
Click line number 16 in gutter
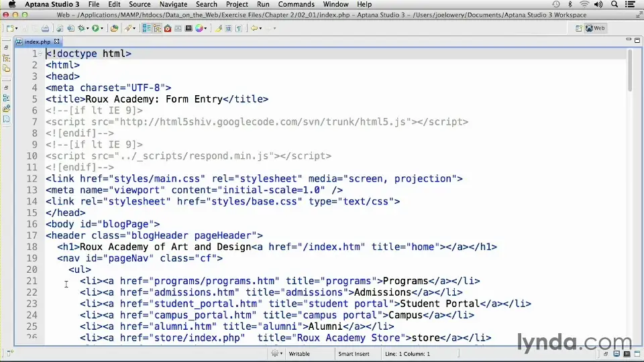pyautogui.click(x=32, y=224)
